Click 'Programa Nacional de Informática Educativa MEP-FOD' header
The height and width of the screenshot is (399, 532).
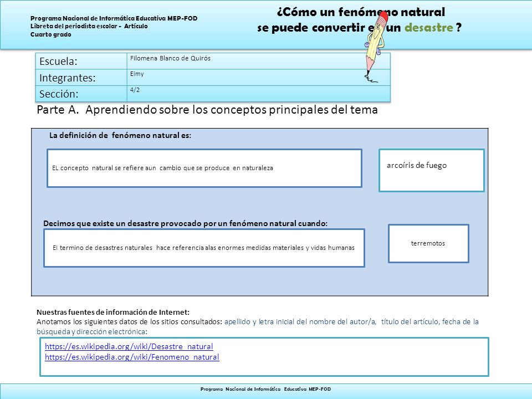tap(114, 18)
